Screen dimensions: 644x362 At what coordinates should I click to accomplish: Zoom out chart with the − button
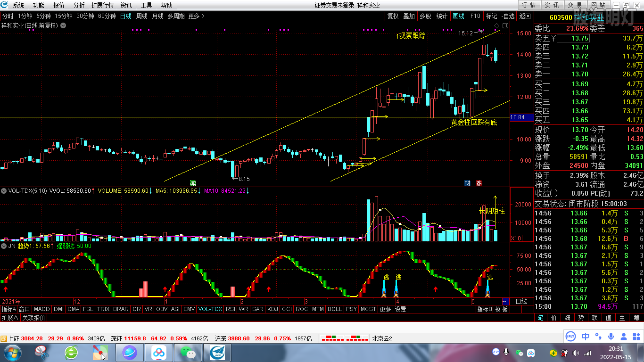(528, 309)
